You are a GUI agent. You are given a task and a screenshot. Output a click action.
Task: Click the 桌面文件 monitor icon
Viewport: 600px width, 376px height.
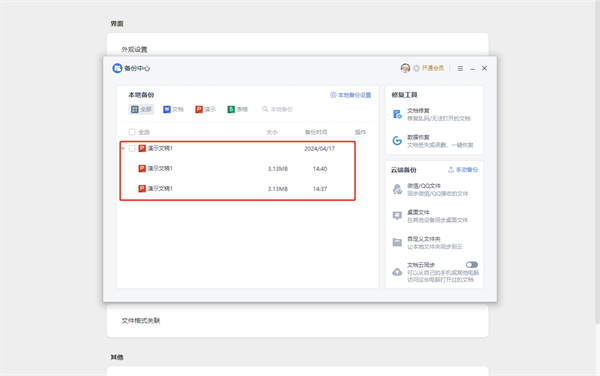tap(397, 216)
